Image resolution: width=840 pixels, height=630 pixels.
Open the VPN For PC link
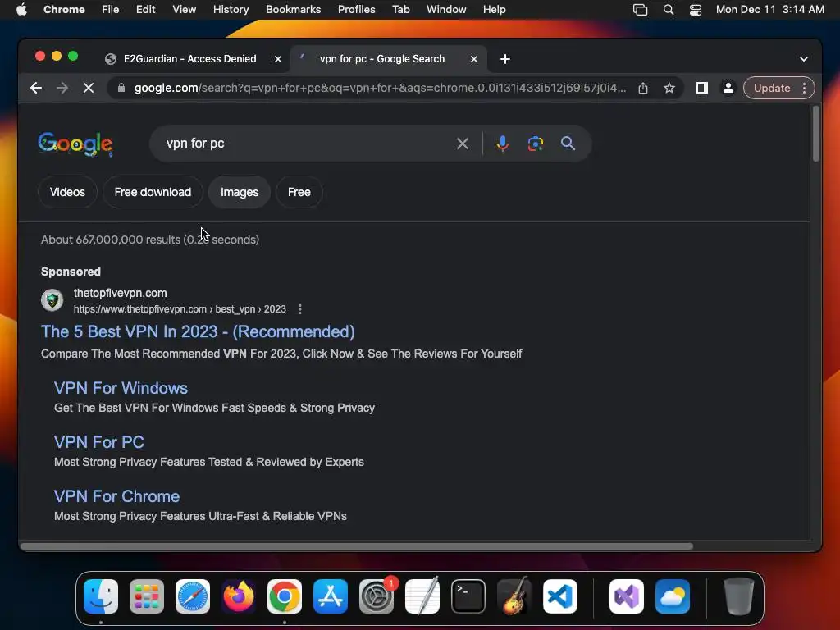tap(99, 442)
